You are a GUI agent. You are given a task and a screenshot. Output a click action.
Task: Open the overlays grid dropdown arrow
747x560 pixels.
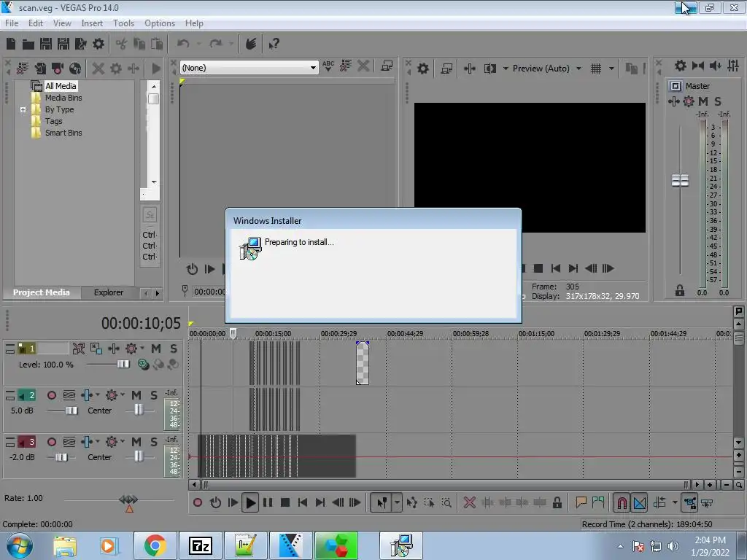[611, 69]
